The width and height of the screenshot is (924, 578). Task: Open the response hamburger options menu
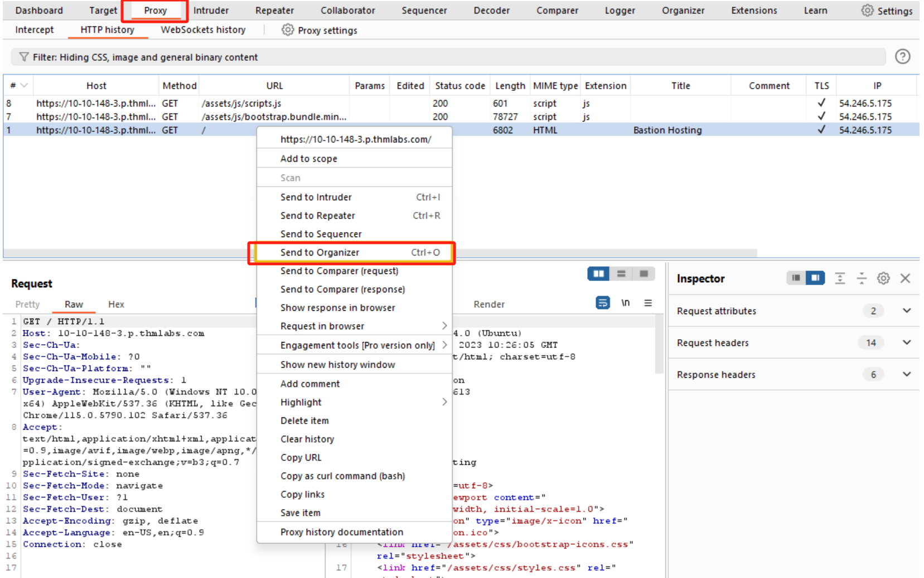pyautogui.click(x=648, y=303)
